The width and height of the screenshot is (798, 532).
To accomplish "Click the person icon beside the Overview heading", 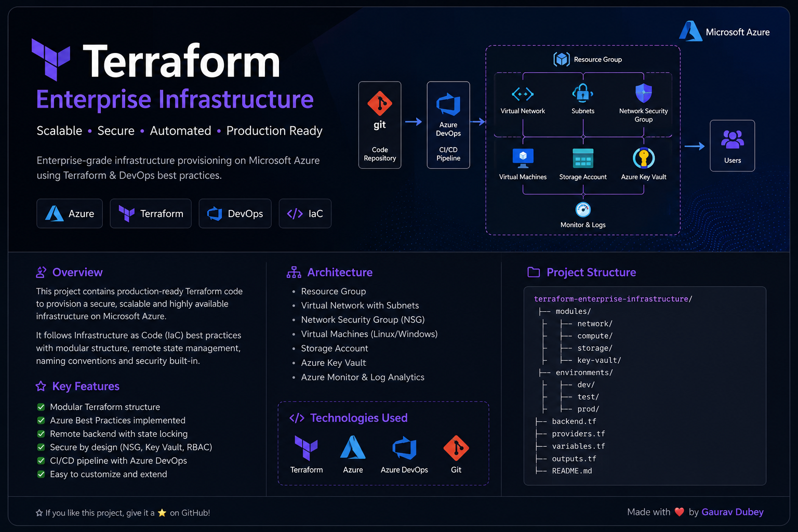I will pyautogui.click(x=41, y=272).
